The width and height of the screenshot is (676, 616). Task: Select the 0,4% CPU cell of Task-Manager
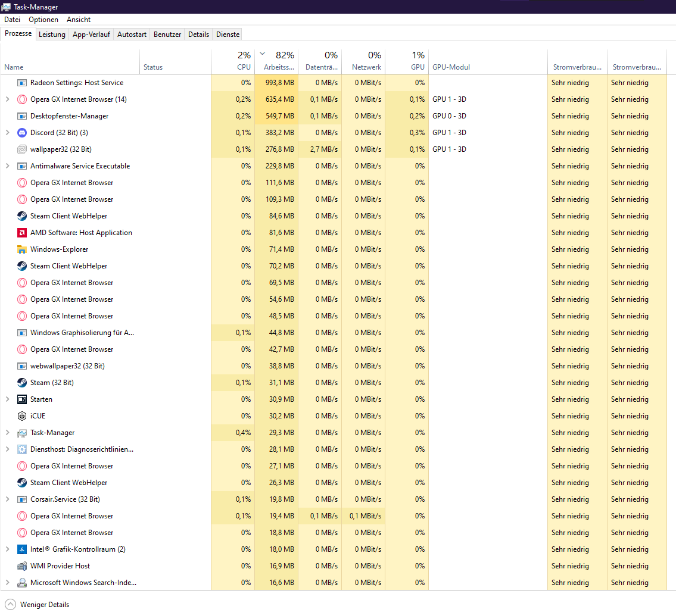pos(233,433)
